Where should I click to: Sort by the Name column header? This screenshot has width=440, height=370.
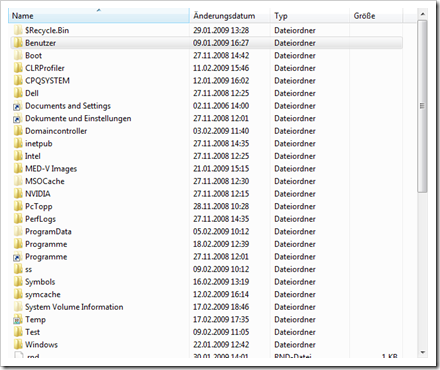(99, 16)
